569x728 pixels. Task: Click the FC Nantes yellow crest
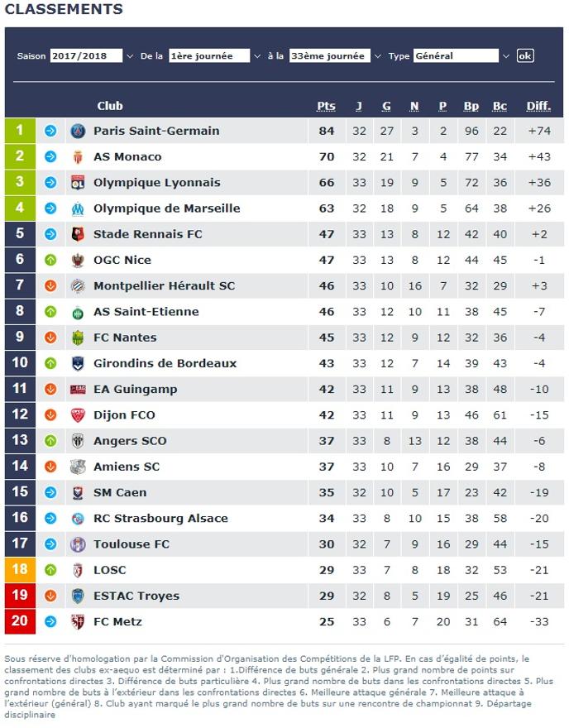point(78,338)
